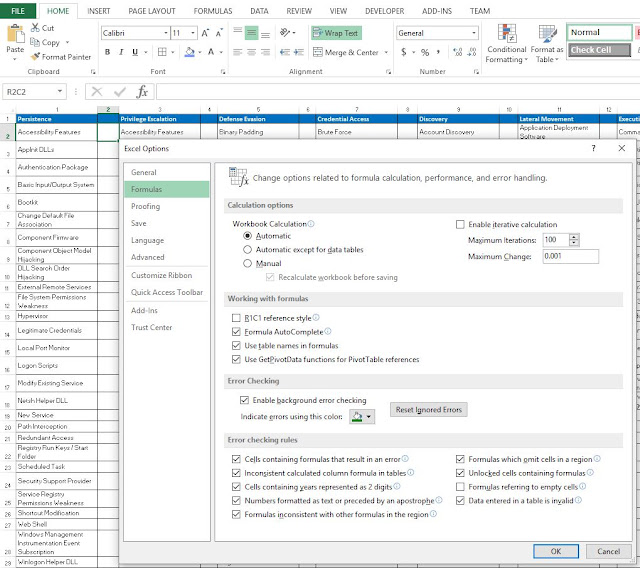
Task: Switch to the INSERT ribbon tab
Action: pyautogui.click(x=98, y=11)
